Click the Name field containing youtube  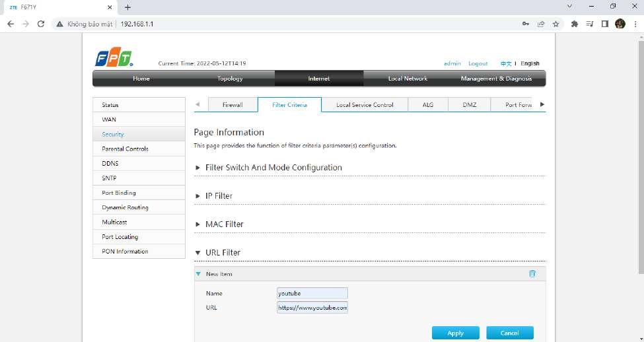(x=312, y=293)
